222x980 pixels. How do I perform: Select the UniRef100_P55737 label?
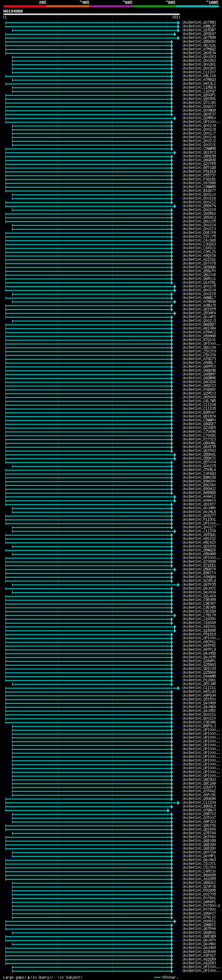pos(199,175)
